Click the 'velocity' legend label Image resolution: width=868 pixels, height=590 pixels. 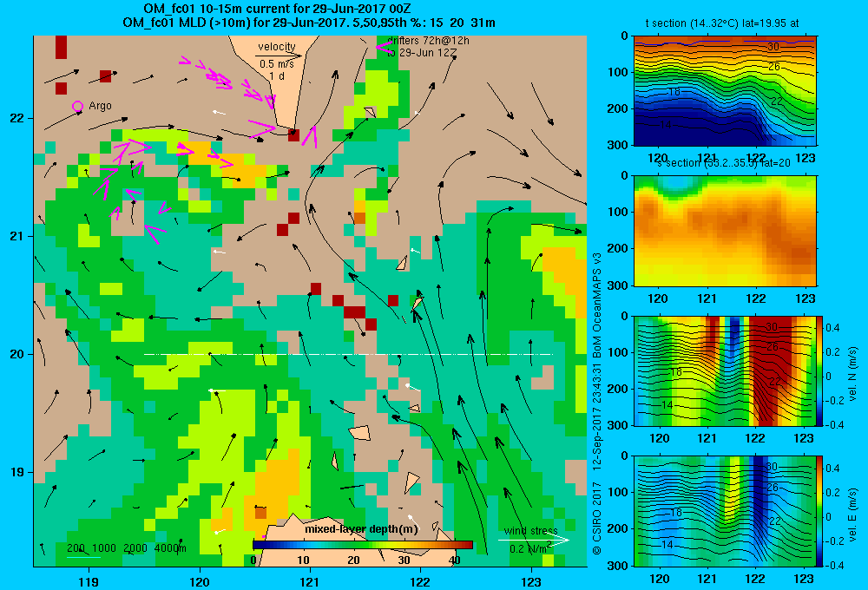[x=277, y=47]
